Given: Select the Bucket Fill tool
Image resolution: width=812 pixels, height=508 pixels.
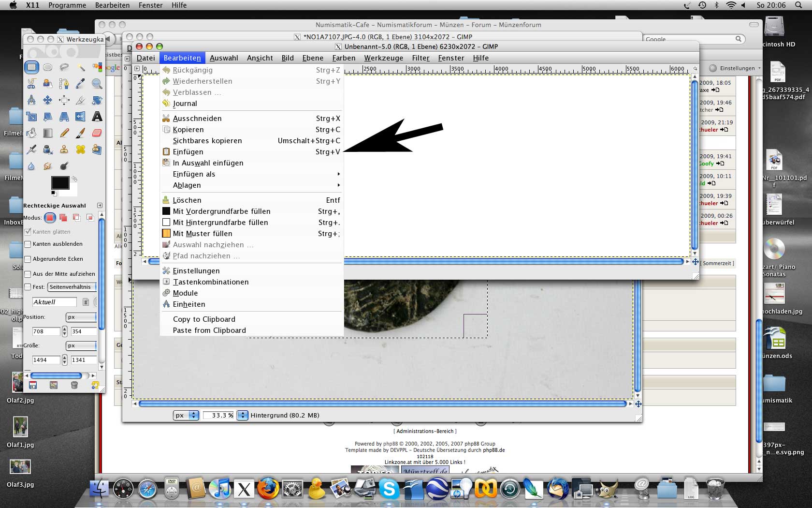Looking at the screenshot, I should coord(31,133).
